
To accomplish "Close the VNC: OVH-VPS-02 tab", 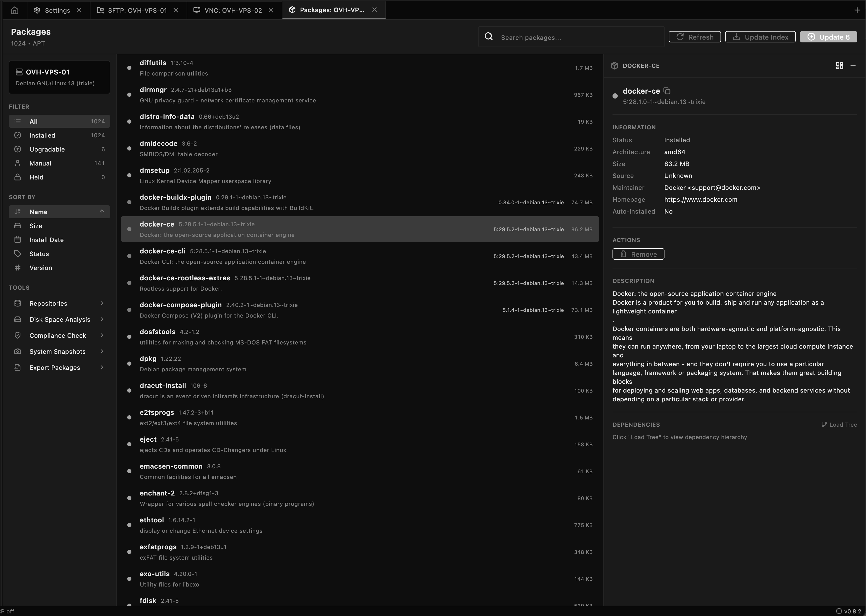I will (271, 10).
